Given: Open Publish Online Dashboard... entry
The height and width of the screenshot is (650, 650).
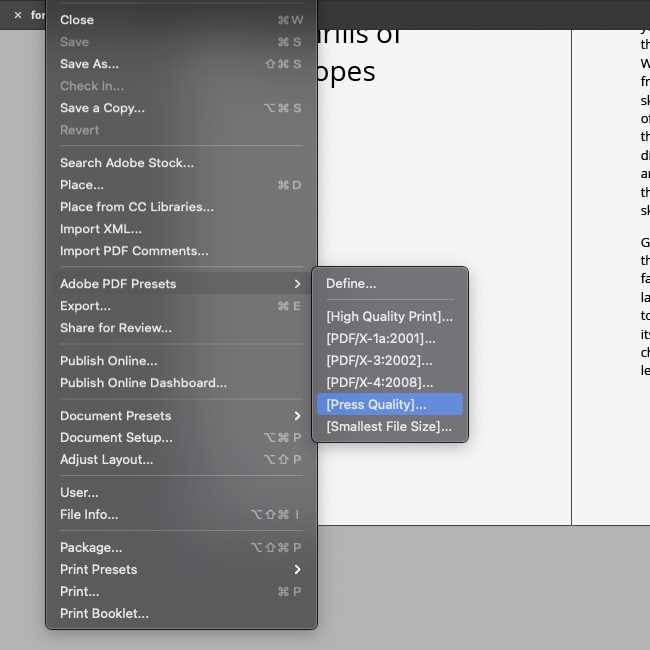Looking at the screenshot, I should coord(182,383).
